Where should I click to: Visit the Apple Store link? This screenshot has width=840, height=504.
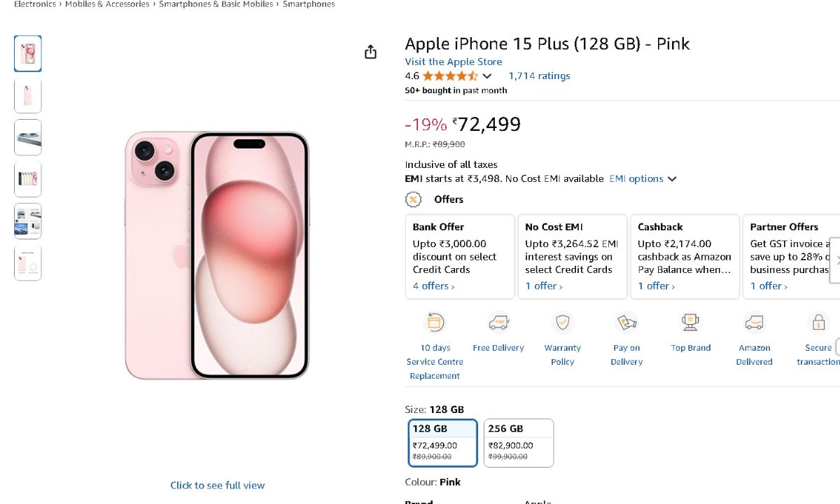pyautogui.click(x=453, y=62)
